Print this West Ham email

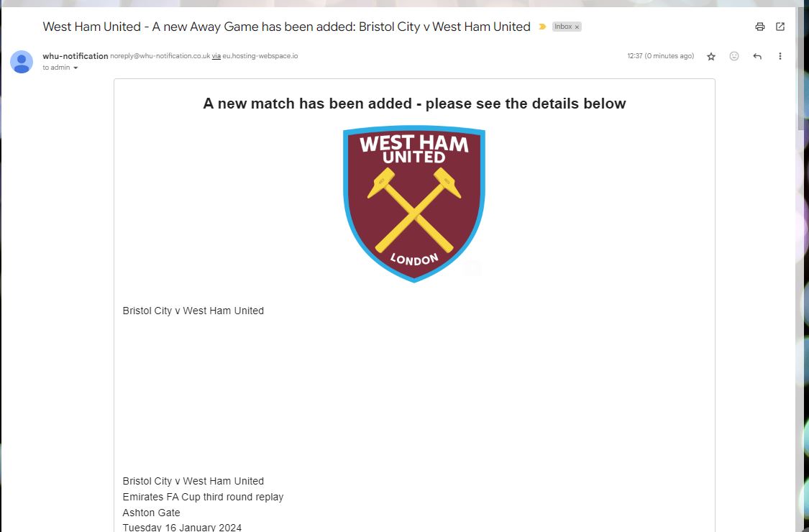759,27
